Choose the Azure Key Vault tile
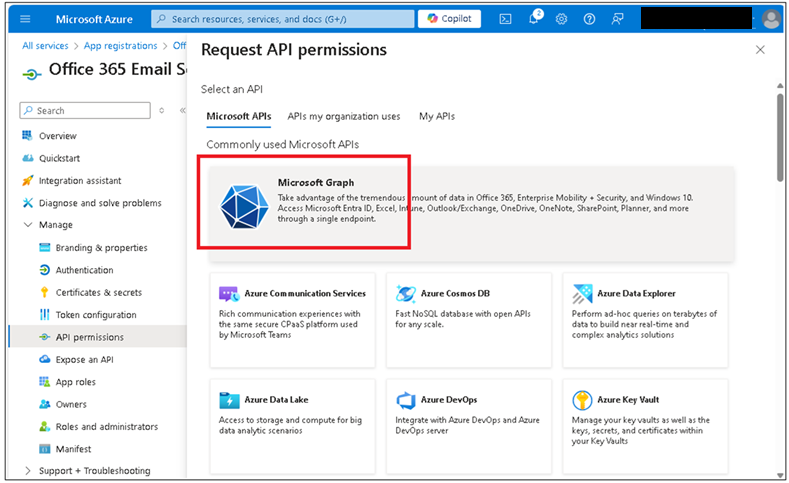 tap(645, 426)
